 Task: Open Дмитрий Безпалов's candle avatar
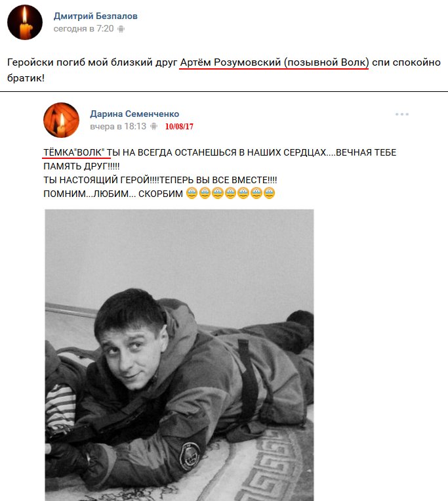point(25,22)
